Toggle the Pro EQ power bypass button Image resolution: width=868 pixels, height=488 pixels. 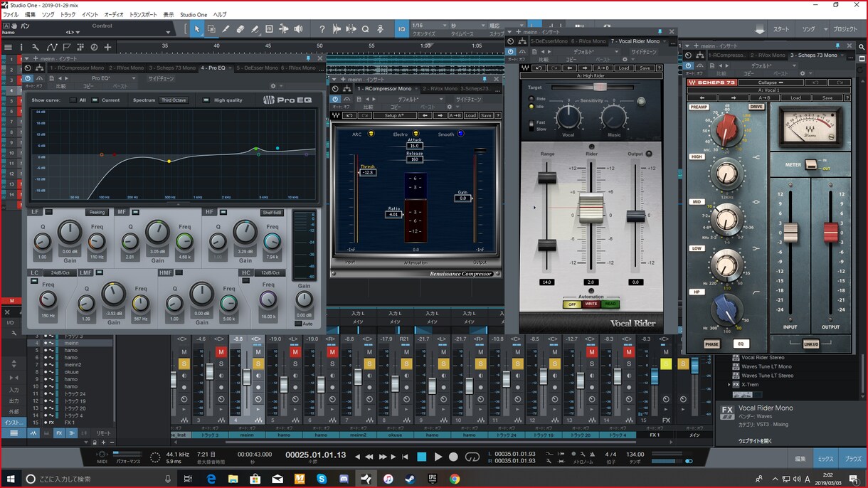[28, 78]
